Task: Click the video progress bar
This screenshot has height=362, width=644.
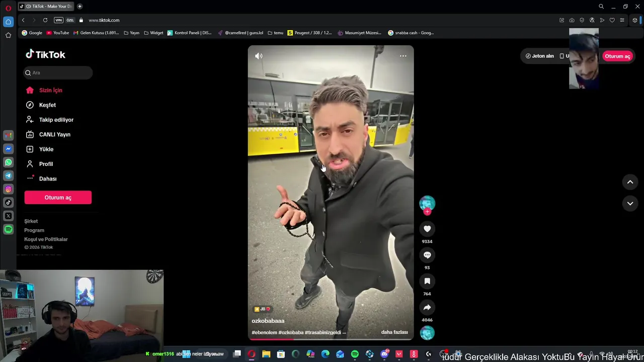Action: pyautogui.click(x=331, y=339)
